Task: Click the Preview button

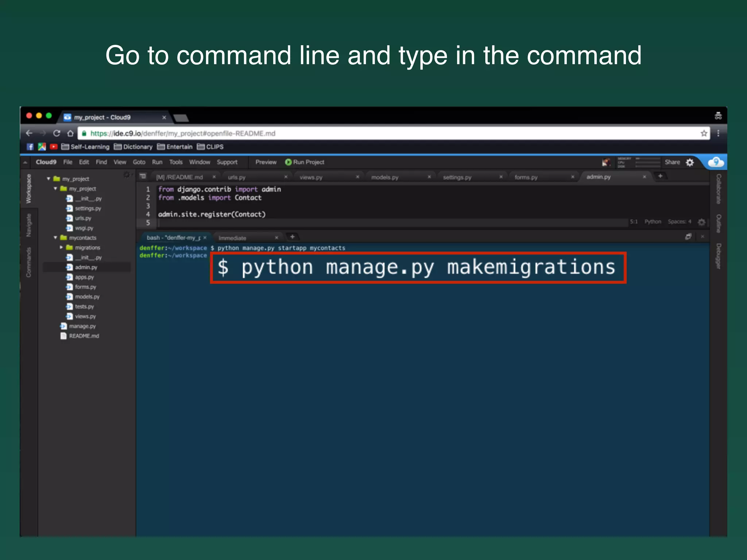Action: pos(266,162)
